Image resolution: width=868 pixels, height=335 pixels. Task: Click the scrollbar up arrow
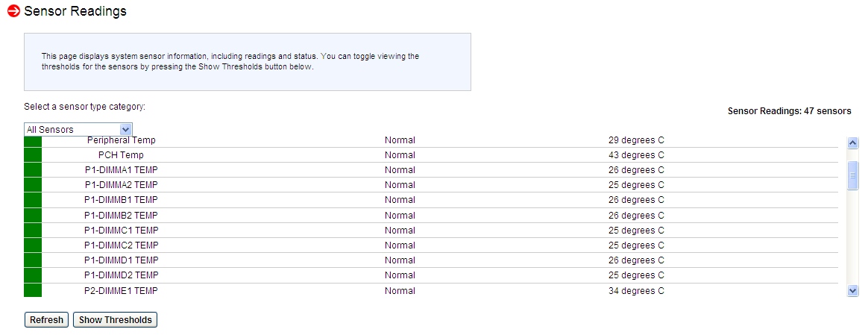853,143
